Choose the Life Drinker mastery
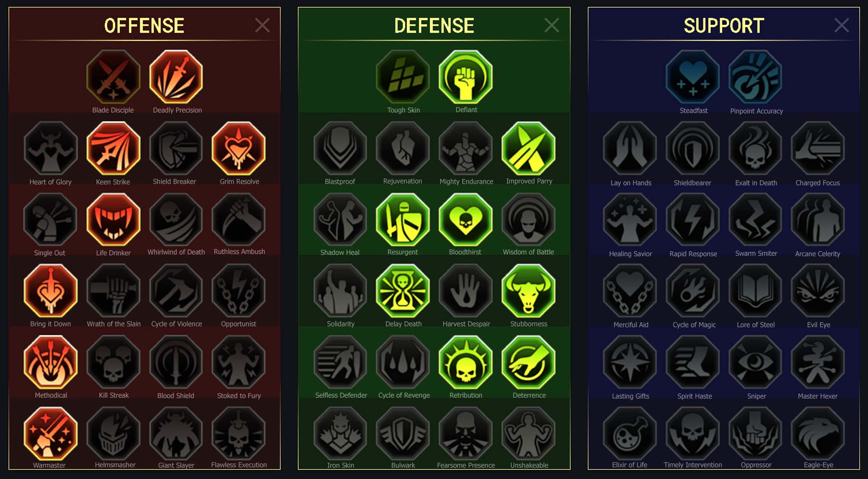 click(x=113, y=220)
